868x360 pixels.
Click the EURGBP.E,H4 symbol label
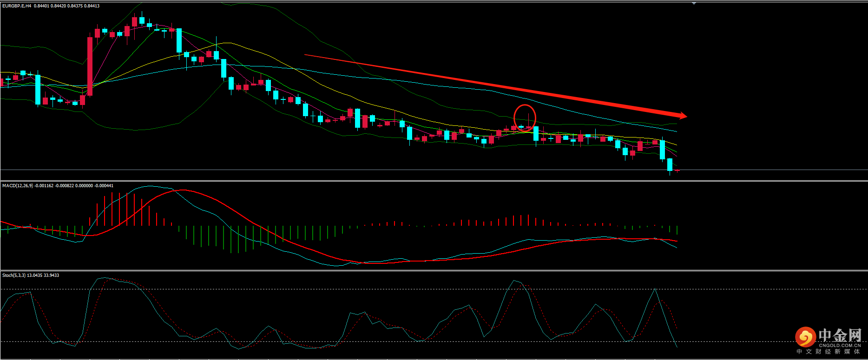(17, 6)
